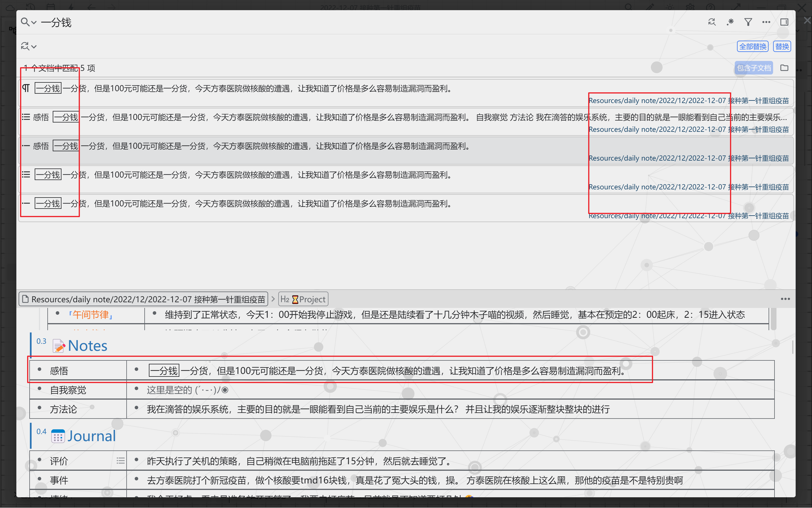Screen dimensions: 812x508
Task: Click the pencil note icon beside the Notes heading
Action: click(x=59, y=346)
